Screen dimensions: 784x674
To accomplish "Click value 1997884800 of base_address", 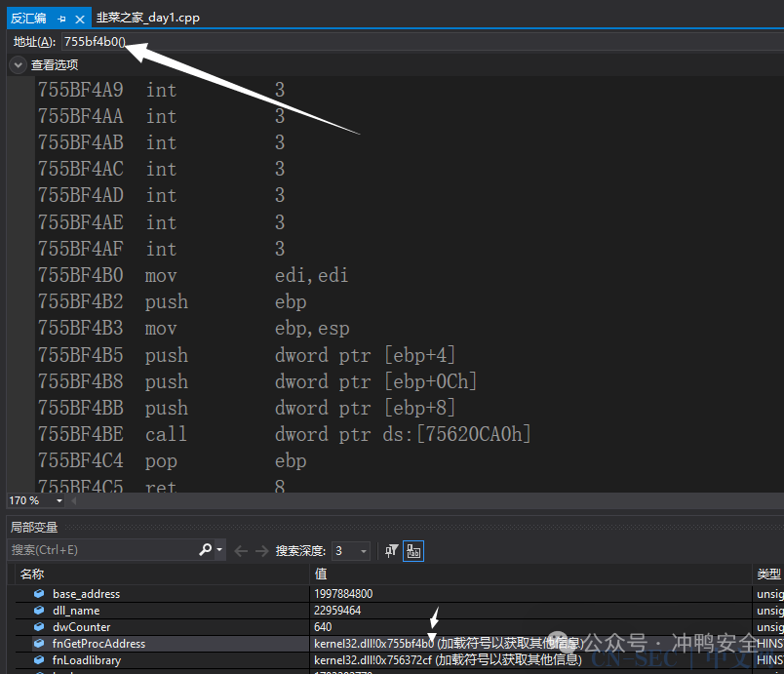I will tap(343, 593).
